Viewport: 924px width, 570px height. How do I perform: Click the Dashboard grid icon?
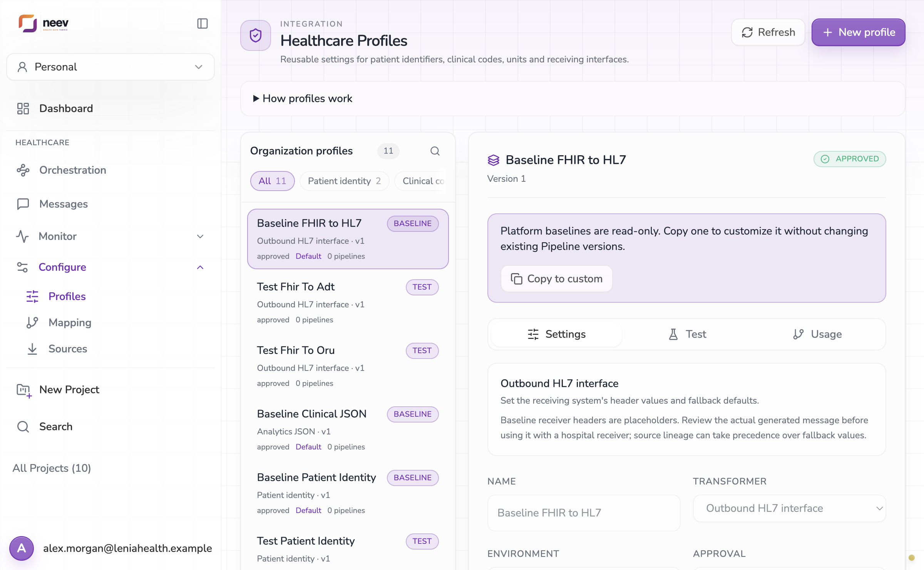[23, 109]
